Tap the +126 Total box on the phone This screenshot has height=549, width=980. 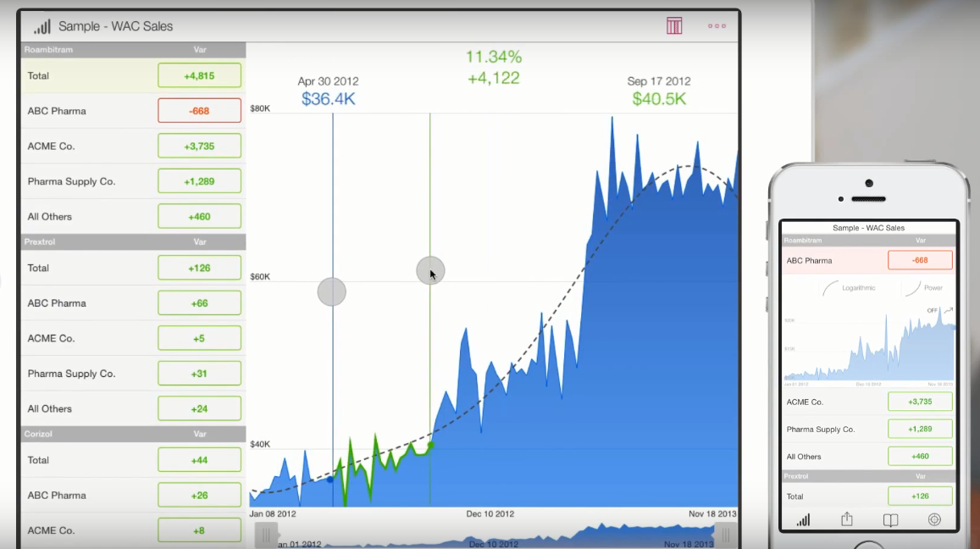[x=920, y=496]
